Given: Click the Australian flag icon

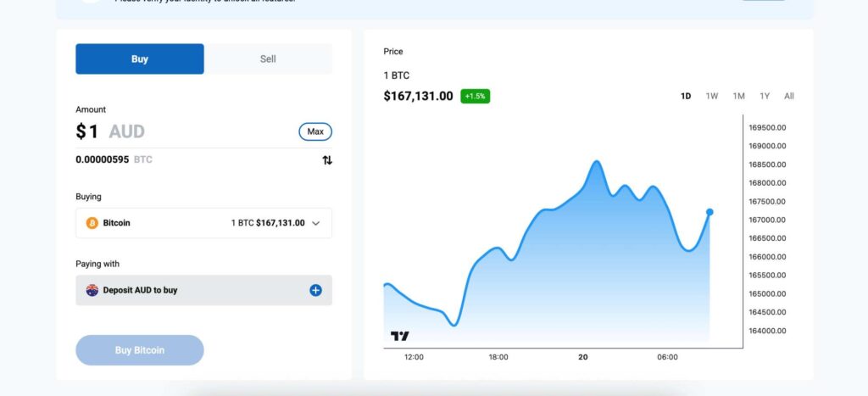Looking at the screenshot, I should [92, 290].
